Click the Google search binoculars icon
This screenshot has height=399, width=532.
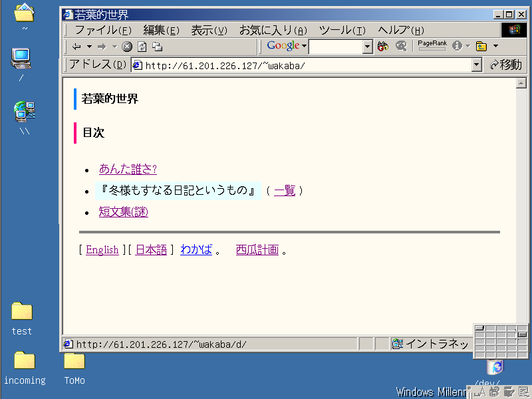tap(382, 47)
